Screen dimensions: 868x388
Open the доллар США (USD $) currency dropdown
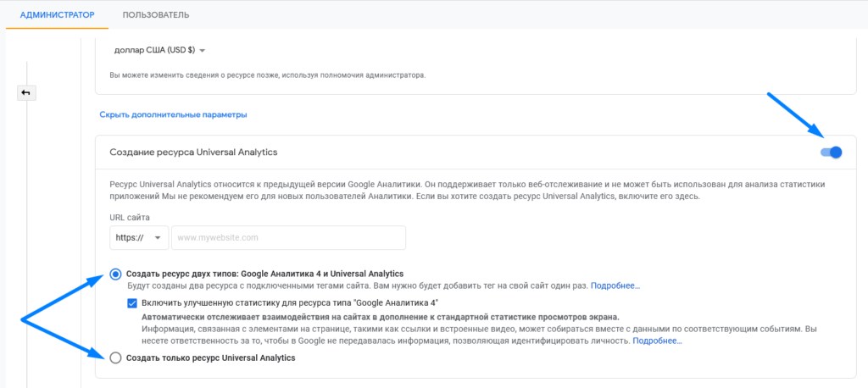(x=160, y=50)
